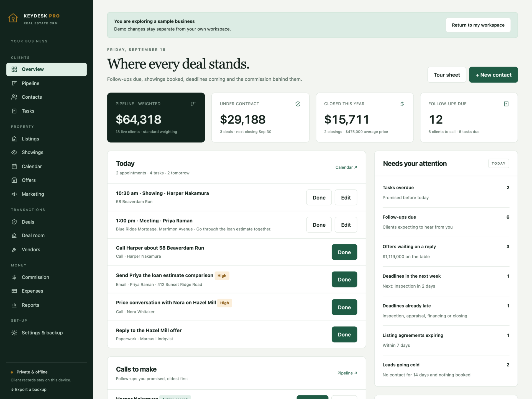Screen dimensions: 532x399
Task: Open Listing agreements expiring row
Action: click(446, 340)
